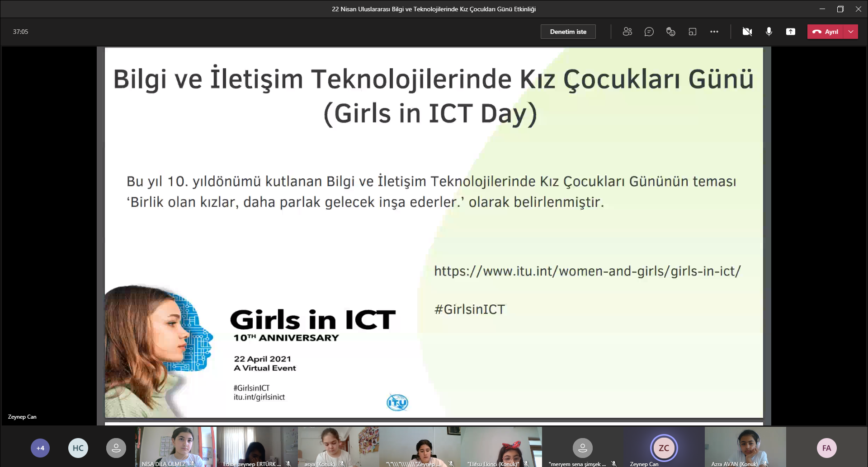Toggle the camera on
Screen dimensions: 868x467
747,32
